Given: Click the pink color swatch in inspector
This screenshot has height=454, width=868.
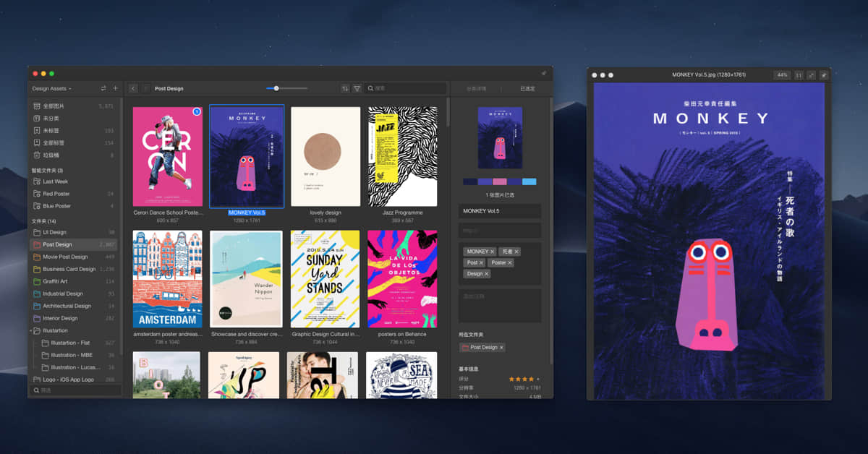Looking at the screenshot, I should (x=500, y=181).
